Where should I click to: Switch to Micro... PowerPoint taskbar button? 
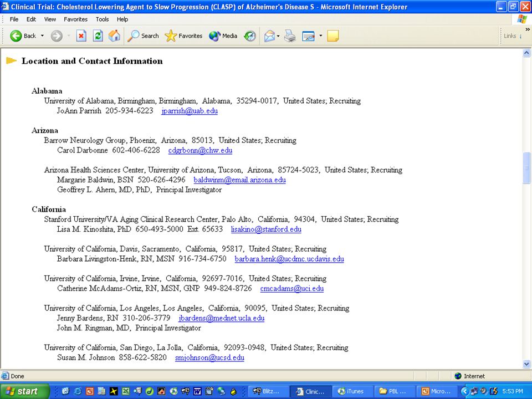pos(437,391)
